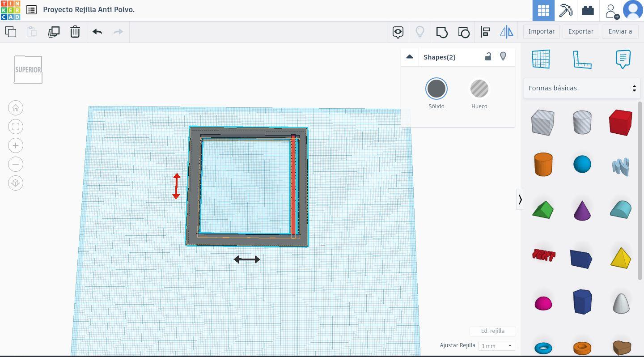
Task: Pick the Sólido gray color swatch
Action: (x=436, y=89)
